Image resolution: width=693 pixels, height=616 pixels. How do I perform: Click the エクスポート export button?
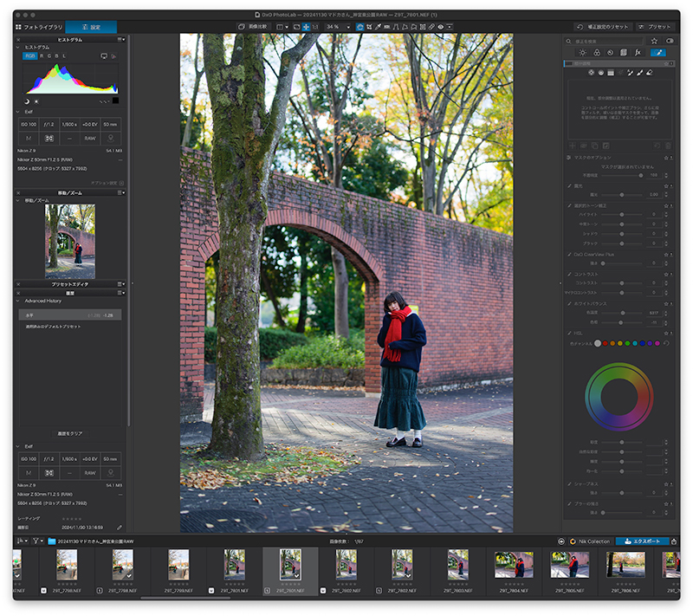[x=642, y=541]
